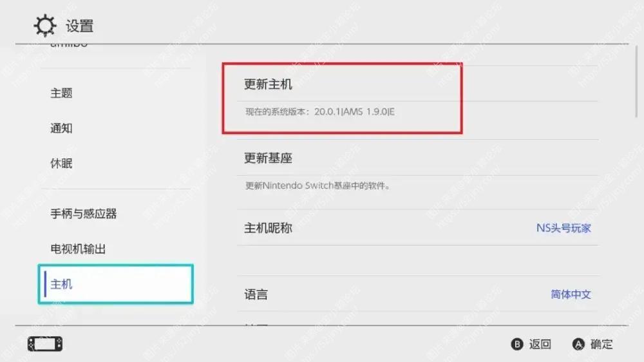Image resolution: width=644 pixels, height=362 pixels.
Task: Click the 返回 back label
Action: 540,344
